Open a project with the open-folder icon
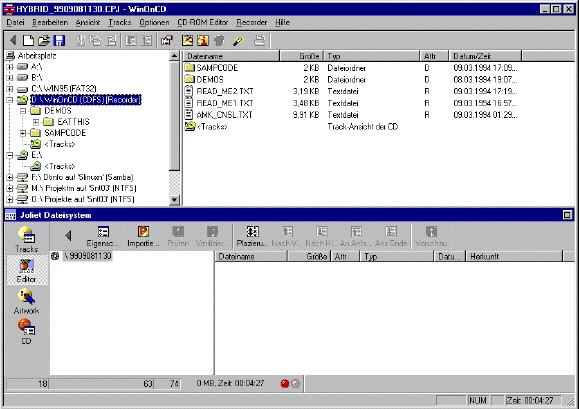 pyautogui.click(x=44, y=40)
